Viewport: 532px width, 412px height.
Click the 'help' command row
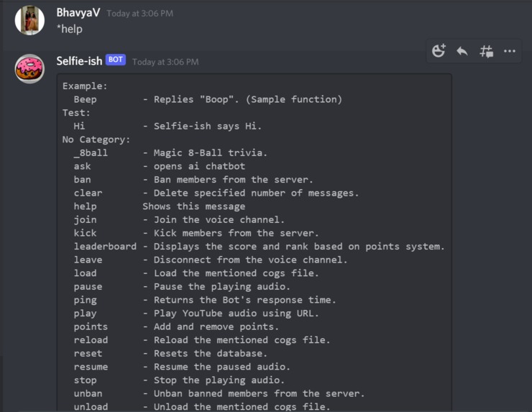(x=159, y=206)
